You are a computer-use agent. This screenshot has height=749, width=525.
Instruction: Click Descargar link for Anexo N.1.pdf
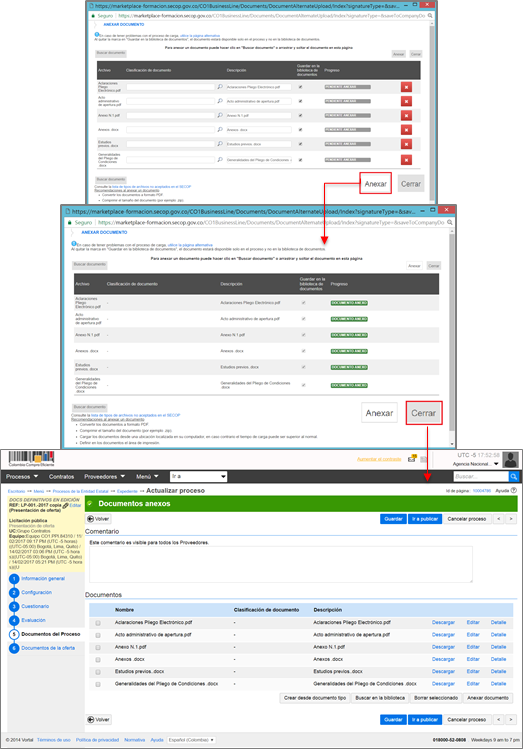(443, 647)
